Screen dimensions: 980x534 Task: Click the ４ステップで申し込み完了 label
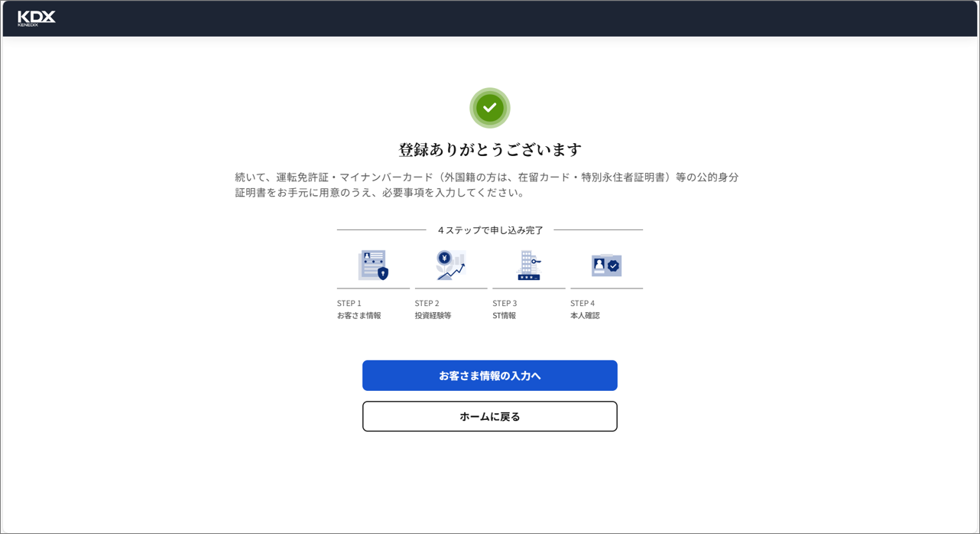click(490, 230)
